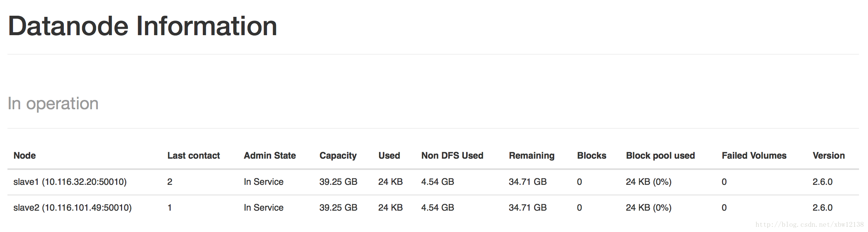
Task: Click the Datanode Information heading
Action: 143,26
